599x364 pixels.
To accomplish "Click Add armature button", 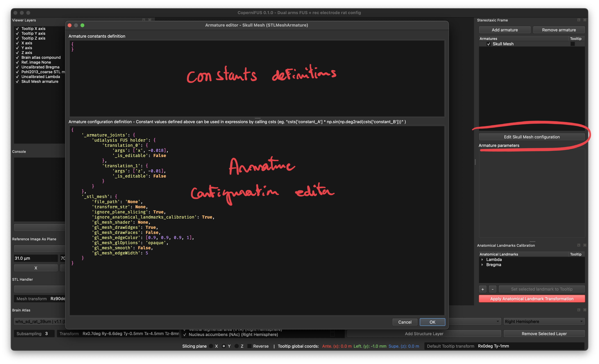I will click(505, 30).
